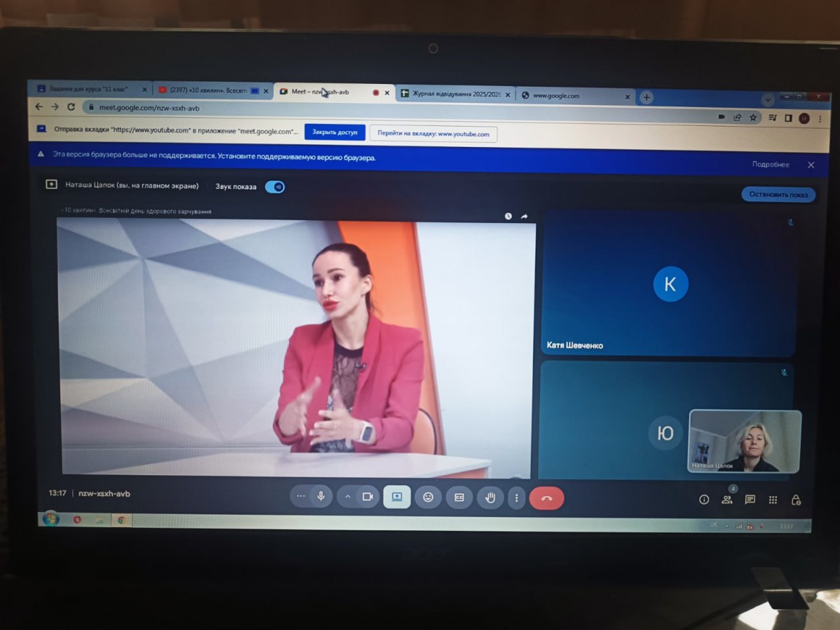The height and width of the screenshot is (630, 840).
Task: Turn off the camera in Meet
Action: (367, 497)
